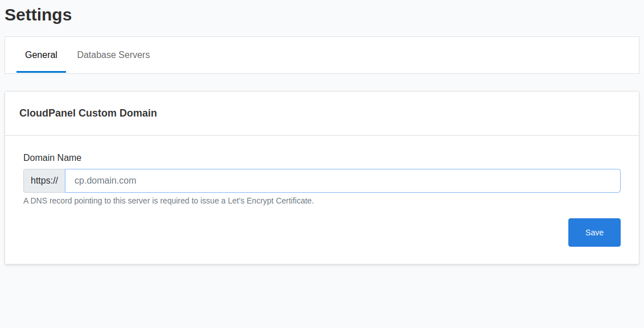Select the Domain Name field label
The height and width of the screenshot is (328, 644).
52,157
